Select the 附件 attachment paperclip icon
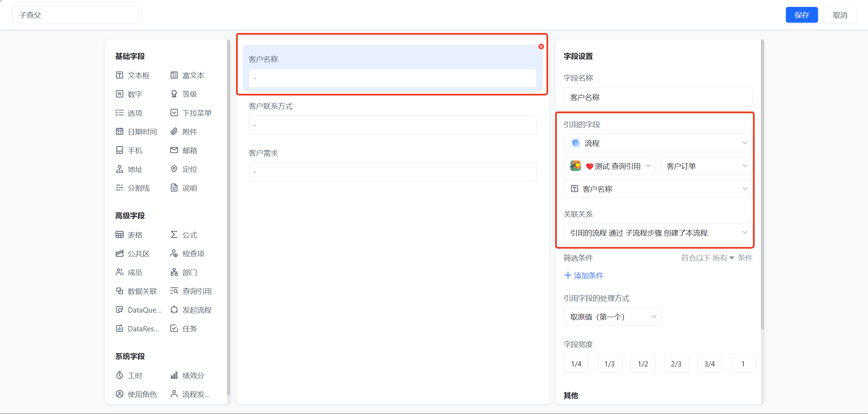 click(x=174, y=132)
